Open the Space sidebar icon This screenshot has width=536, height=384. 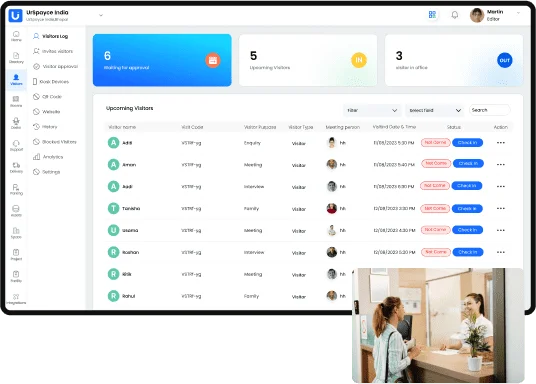coord(16,233)
